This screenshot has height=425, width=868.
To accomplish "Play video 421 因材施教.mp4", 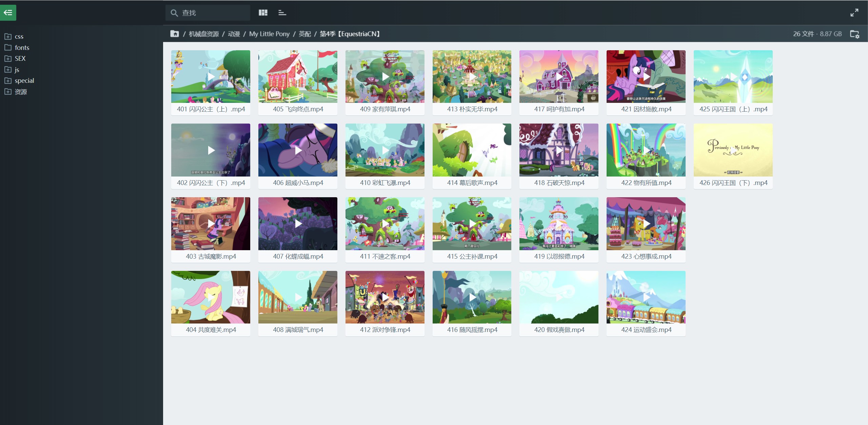I will (646, 77).
